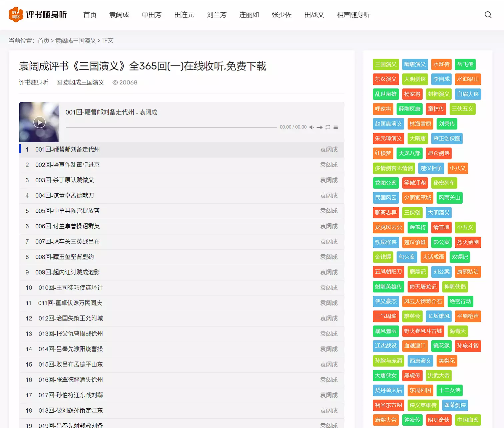Select track 004回-谋董卓孟德献刀 in playlist

coord(64,195)
